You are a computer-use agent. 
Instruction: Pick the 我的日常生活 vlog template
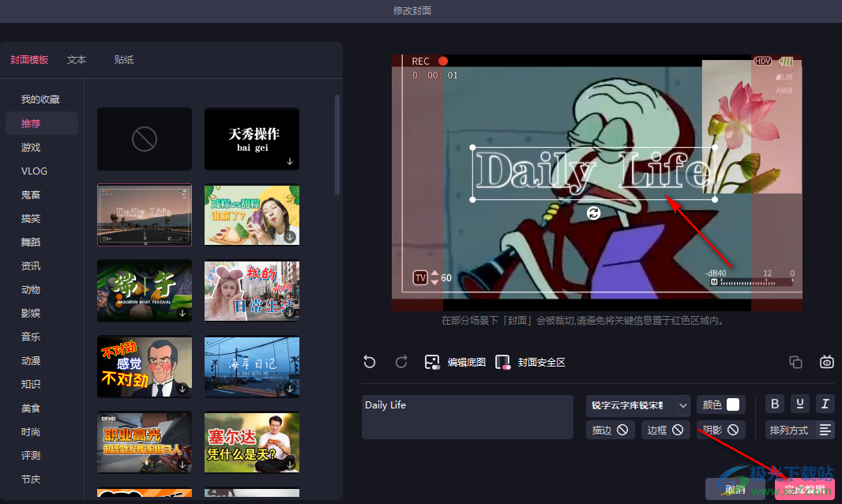252,291
